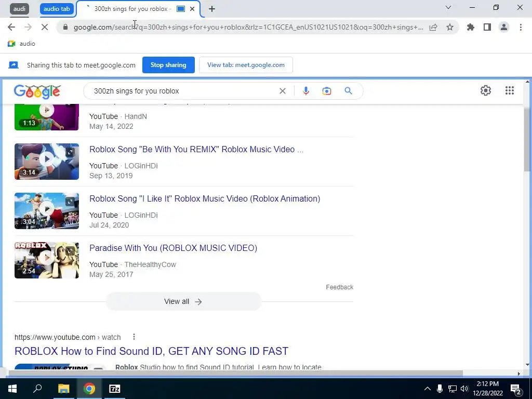Open File Explorer from taskbar

tap(63, 389)
